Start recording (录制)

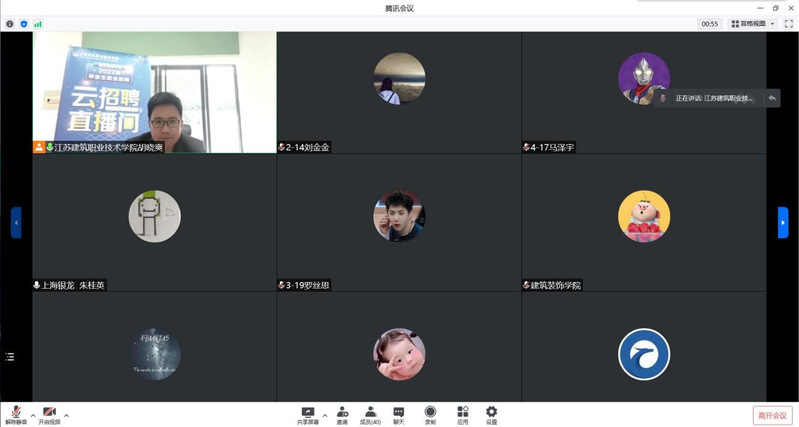(x=430, y=414)
